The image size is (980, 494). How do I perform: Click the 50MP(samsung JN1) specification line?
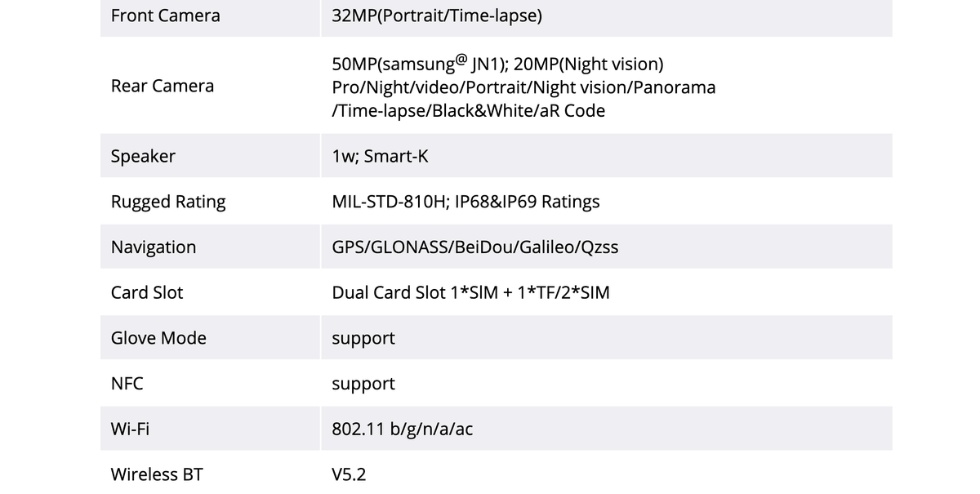click(497, 63)
